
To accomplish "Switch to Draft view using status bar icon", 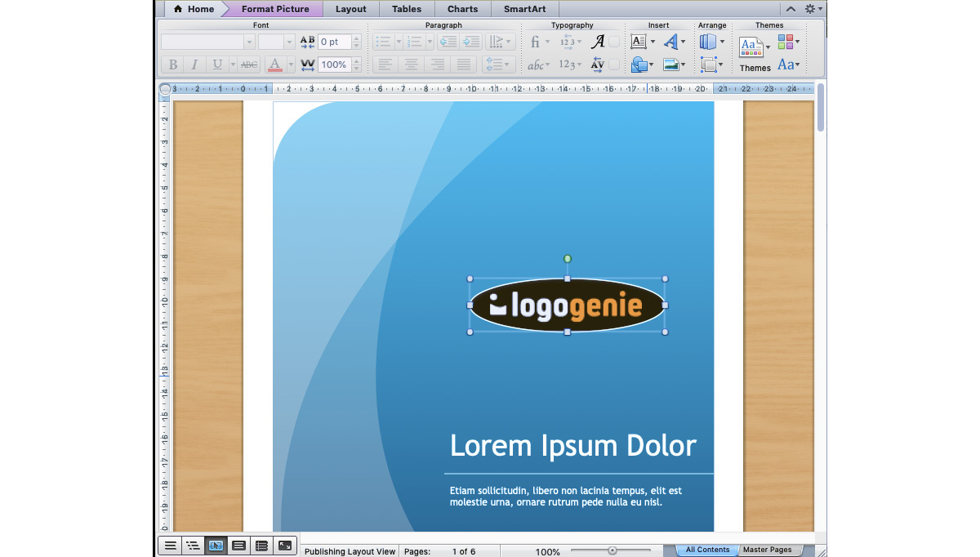I will (x=170, y=545).
